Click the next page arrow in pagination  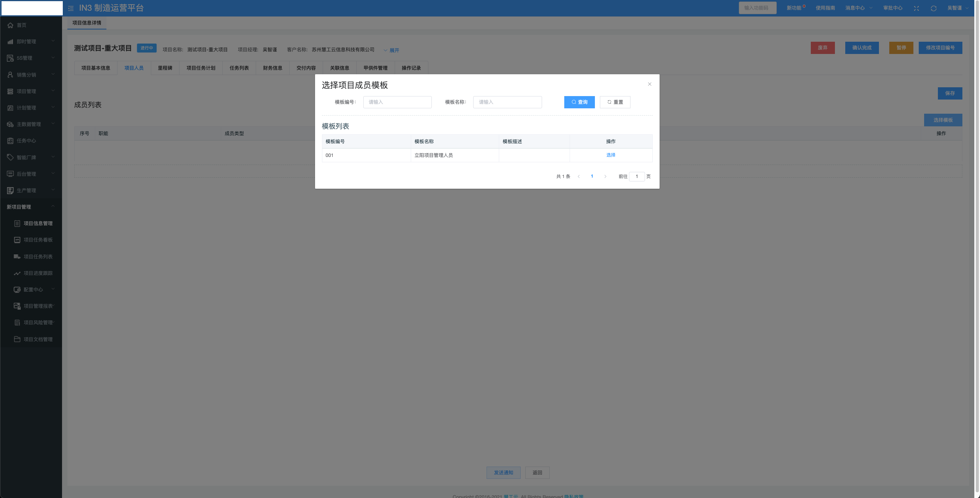coord(605,176)
